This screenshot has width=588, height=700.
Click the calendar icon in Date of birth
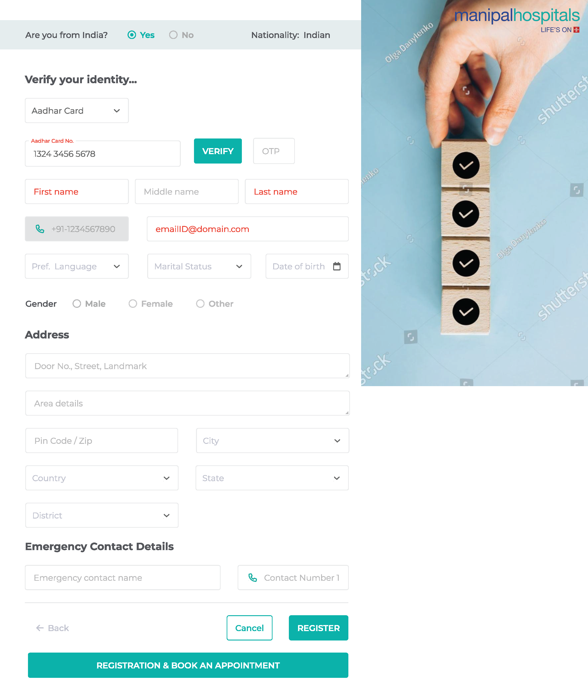click(337, 266)
